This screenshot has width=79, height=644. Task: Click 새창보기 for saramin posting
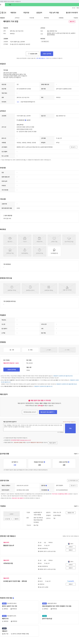pos(71,584)
